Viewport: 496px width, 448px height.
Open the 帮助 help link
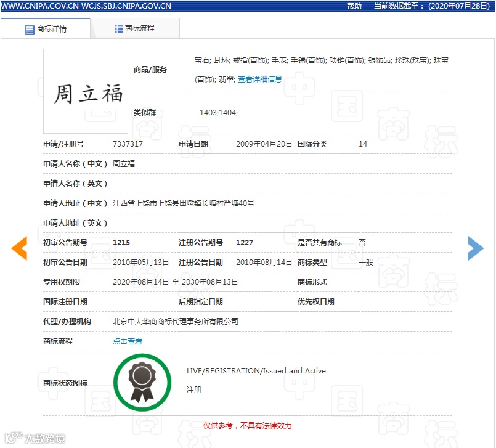click(354, 6)
